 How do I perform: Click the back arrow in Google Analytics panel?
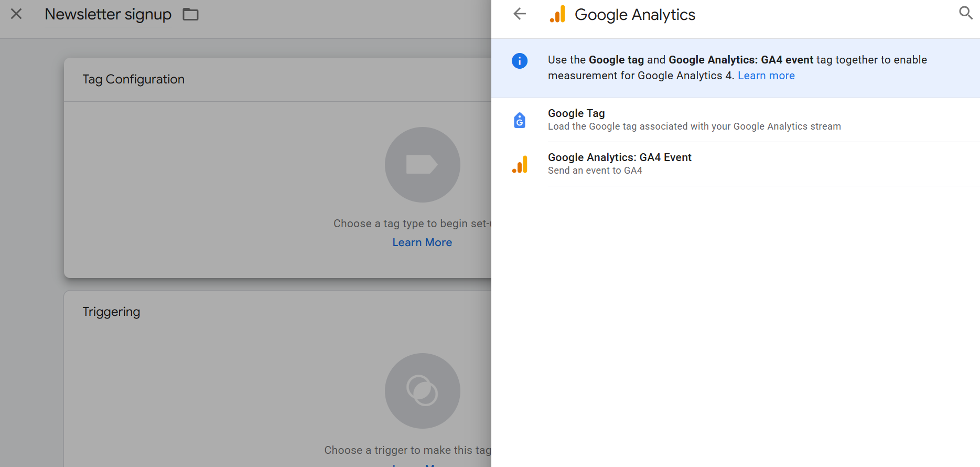coord(520,14)
